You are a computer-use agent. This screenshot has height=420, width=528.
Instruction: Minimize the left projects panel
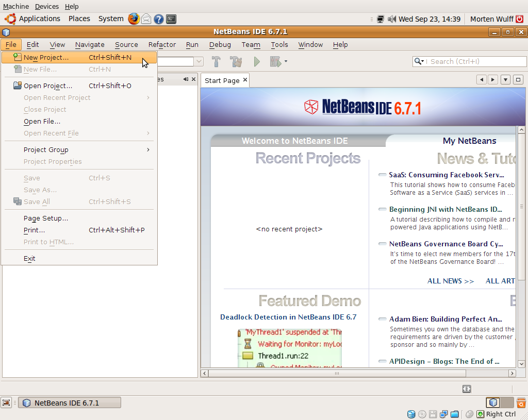[186, 79]
